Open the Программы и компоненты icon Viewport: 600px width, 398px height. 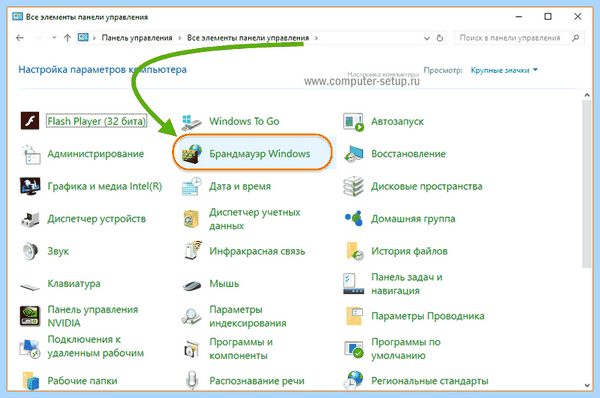191,349
